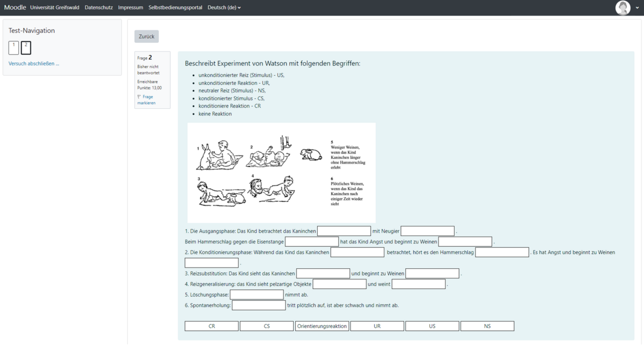
Task: Go to question 2 in Test-Navigation
Action: point(26,48)
